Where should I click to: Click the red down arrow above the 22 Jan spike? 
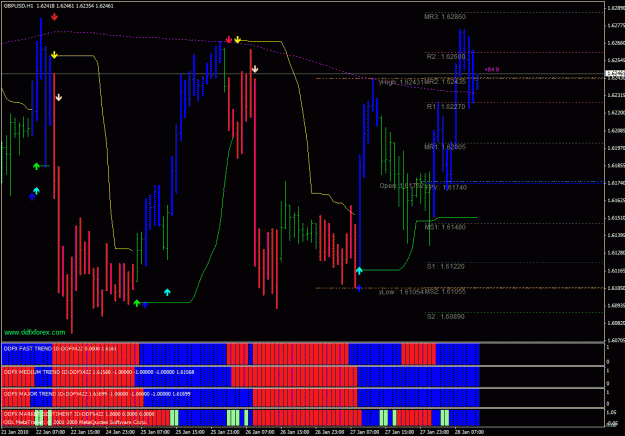(55, 17)
